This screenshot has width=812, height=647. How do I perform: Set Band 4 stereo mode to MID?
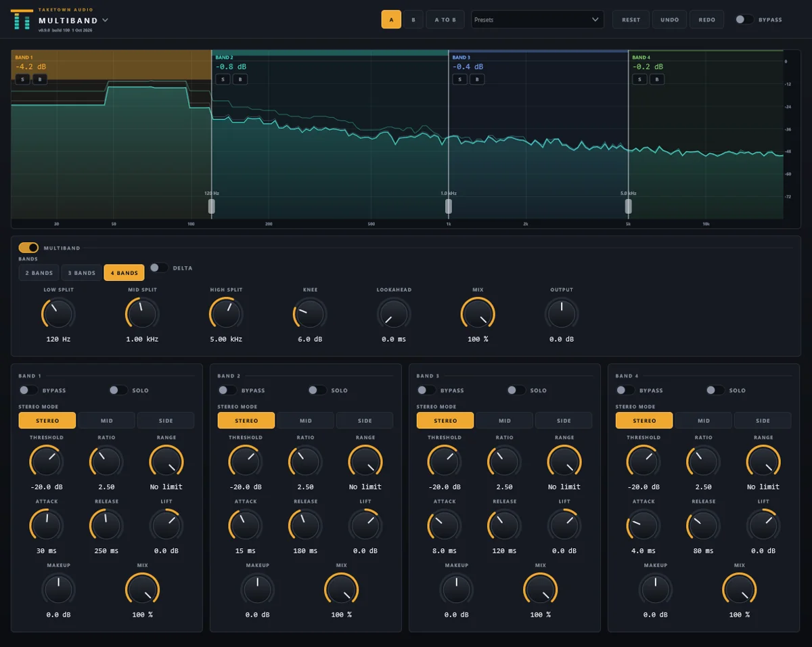click(703, 420)
